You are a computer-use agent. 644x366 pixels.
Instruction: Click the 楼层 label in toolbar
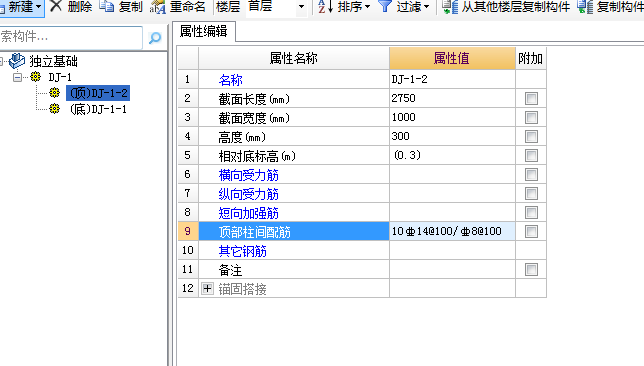point(228,7)
